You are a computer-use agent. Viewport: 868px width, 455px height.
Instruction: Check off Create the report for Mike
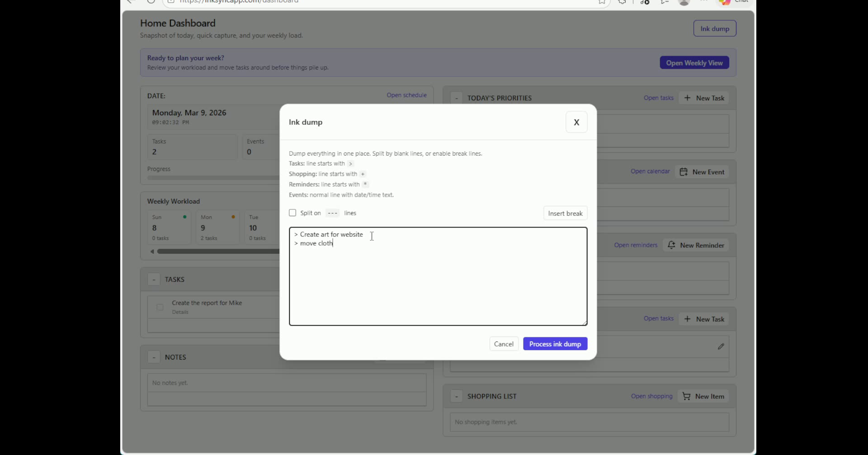(160, 307)
